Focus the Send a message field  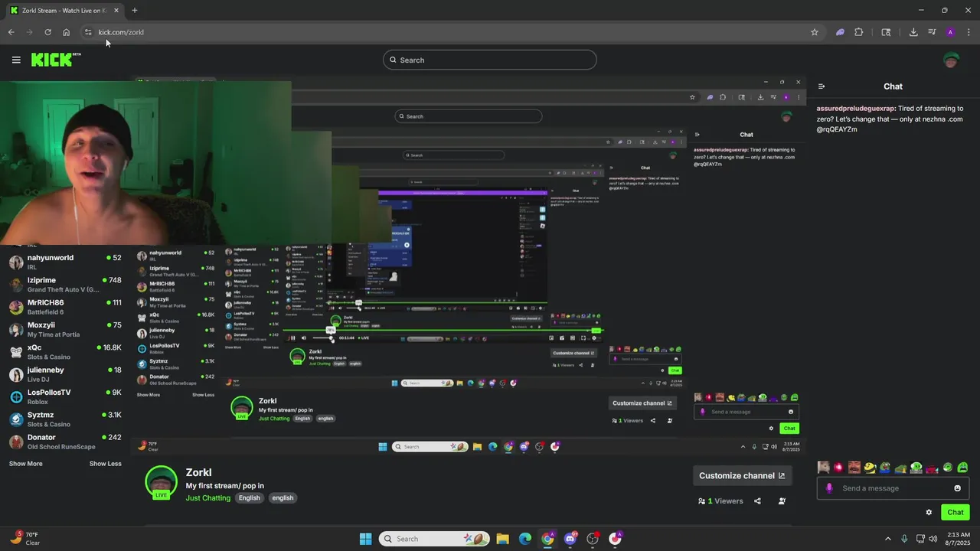click(x=893, y=488)
